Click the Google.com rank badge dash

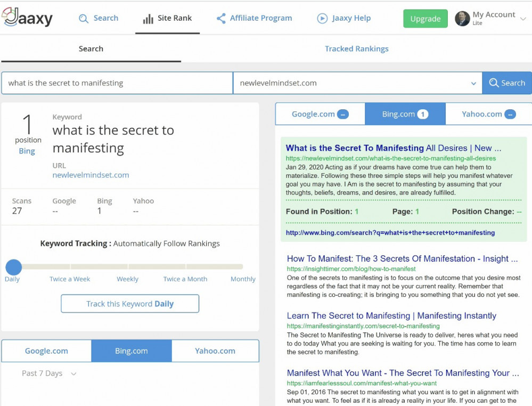(343, 115)
